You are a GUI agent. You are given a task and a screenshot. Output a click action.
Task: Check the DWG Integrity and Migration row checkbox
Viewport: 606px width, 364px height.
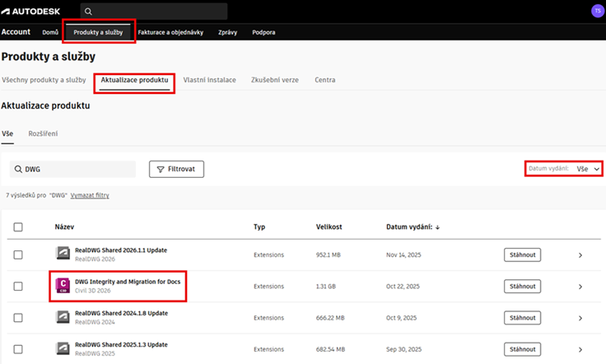click(18, 286)
